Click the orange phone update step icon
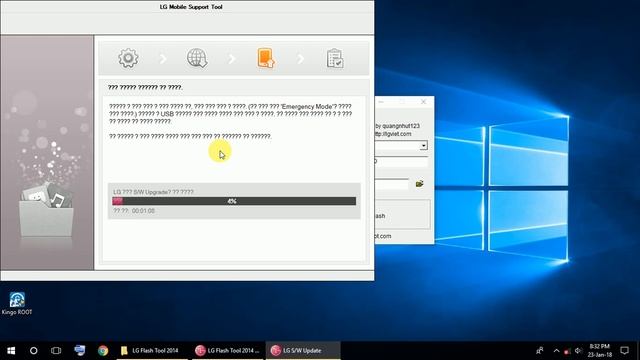 tap(266, 58)
